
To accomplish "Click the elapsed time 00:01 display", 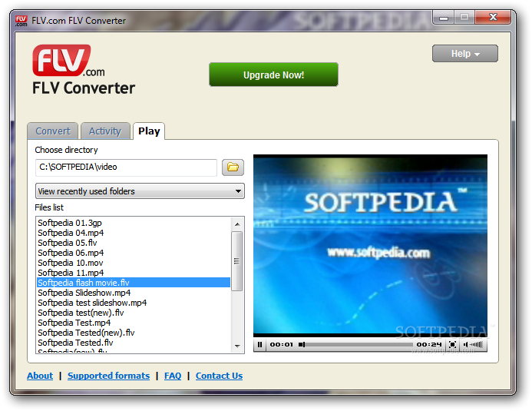I will [x=281, y=344].
